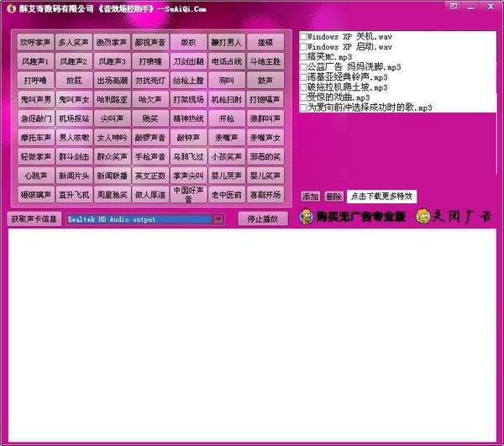Play the 新闻联播 effect

112,176
